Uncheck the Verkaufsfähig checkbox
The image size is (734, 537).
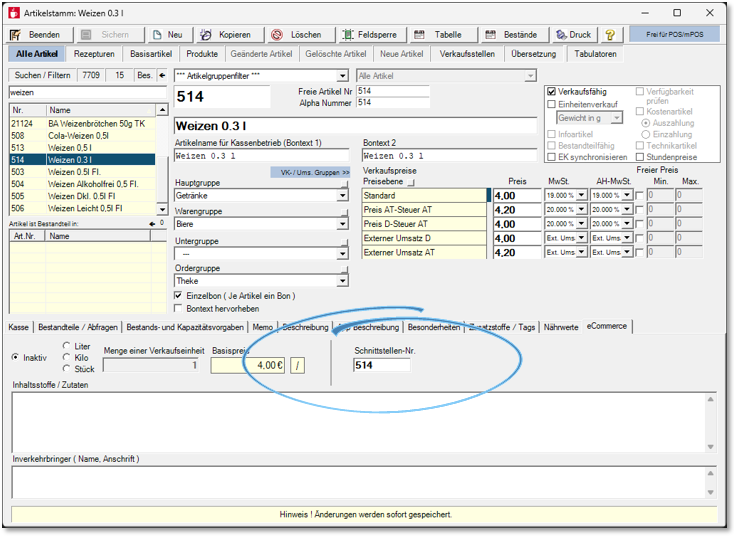pos(551,92)
